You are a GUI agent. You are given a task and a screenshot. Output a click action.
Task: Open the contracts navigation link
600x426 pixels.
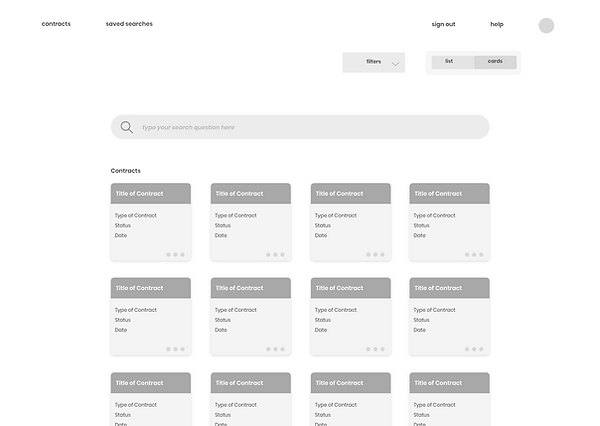56,24
